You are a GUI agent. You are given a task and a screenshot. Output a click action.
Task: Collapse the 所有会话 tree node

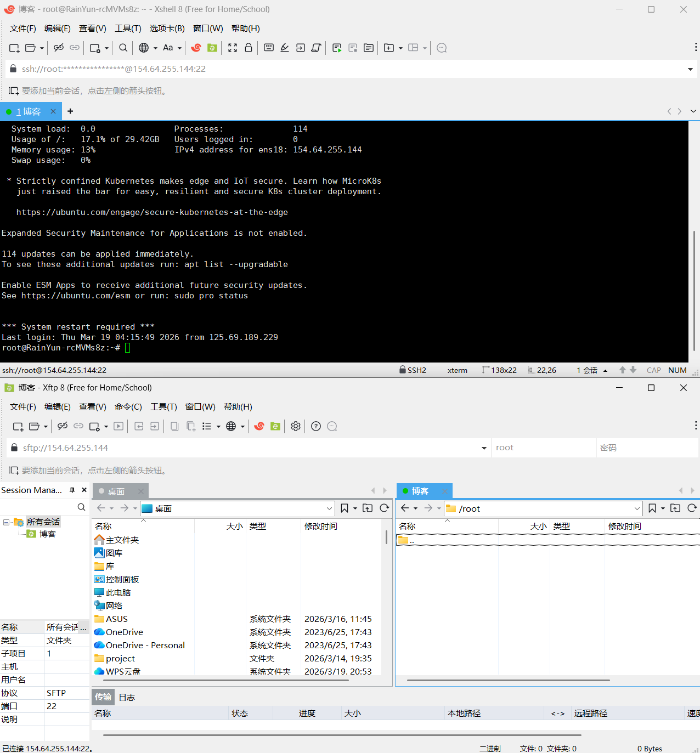(7, 522)
